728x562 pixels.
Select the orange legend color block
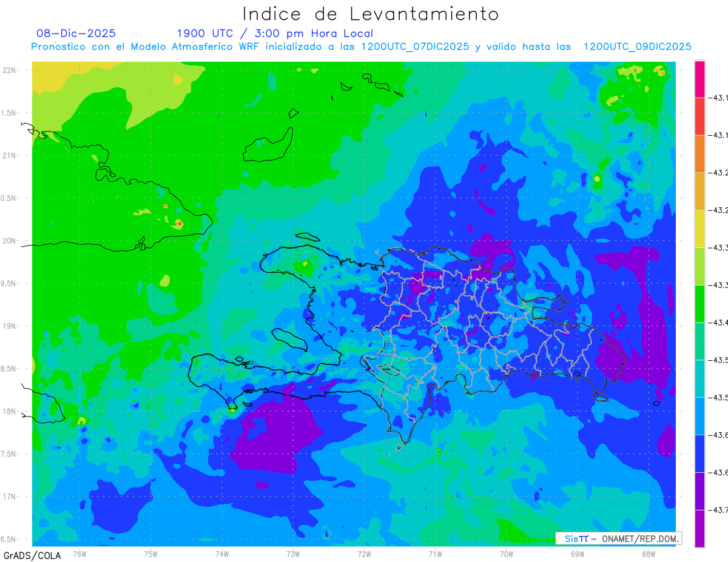(x=699, y=154)
